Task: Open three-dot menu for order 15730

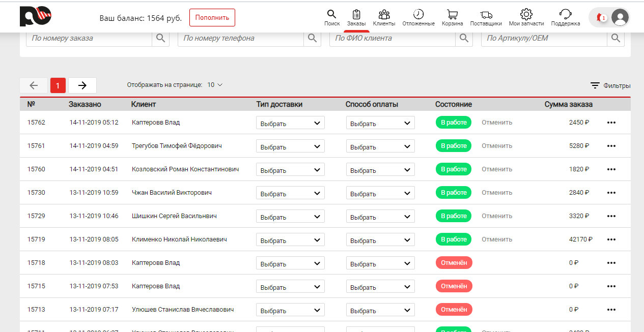Action: click(611, 193)
